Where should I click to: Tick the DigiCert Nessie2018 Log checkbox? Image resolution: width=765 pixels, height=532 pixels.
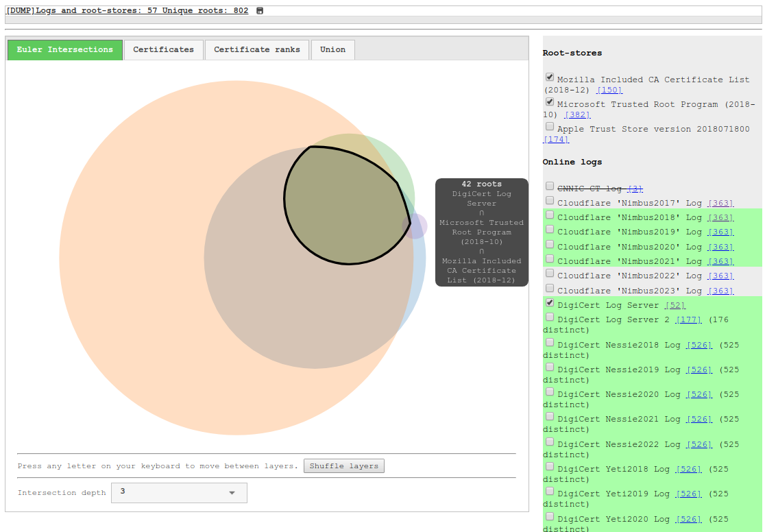click(x=550, y=342)
